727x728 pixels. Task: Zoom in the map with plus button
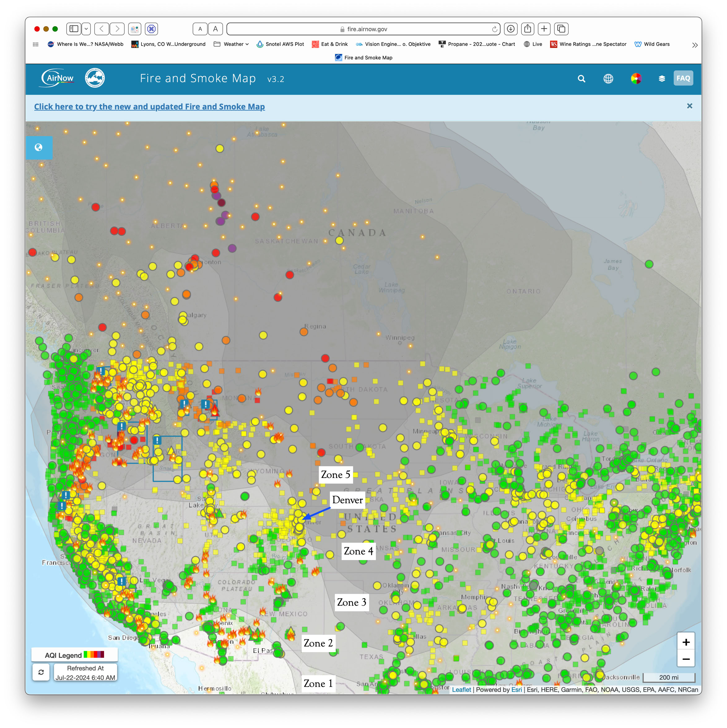tap(686, 642)
